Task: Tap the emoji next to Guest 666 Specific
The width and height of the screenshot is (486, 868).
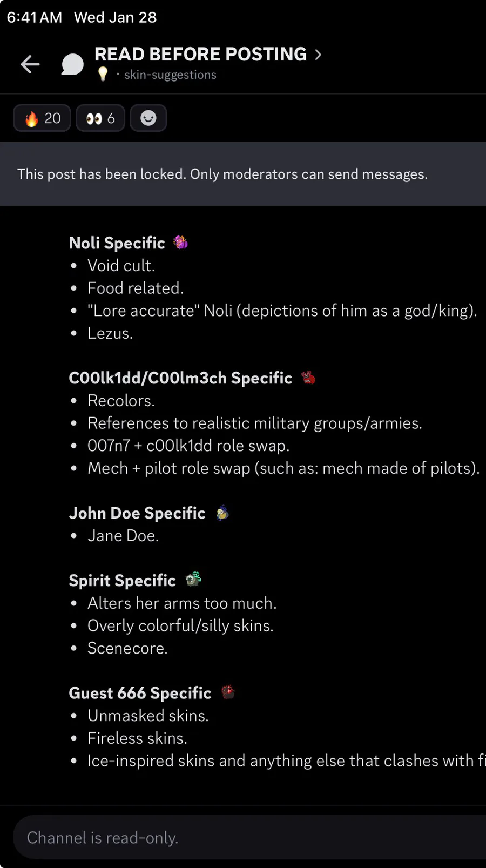Action: (228, 692)
